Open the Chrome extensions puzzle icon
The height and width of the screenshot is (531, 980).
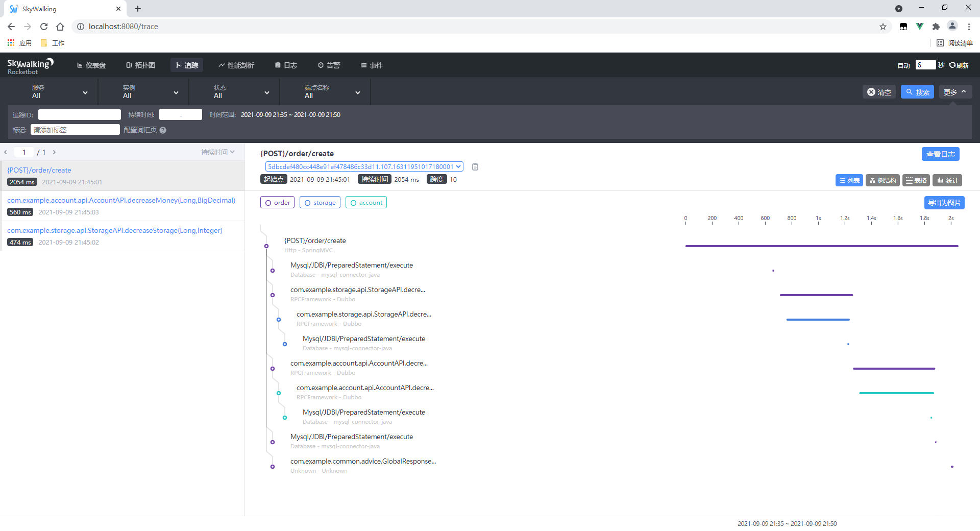tap(936, 27)
